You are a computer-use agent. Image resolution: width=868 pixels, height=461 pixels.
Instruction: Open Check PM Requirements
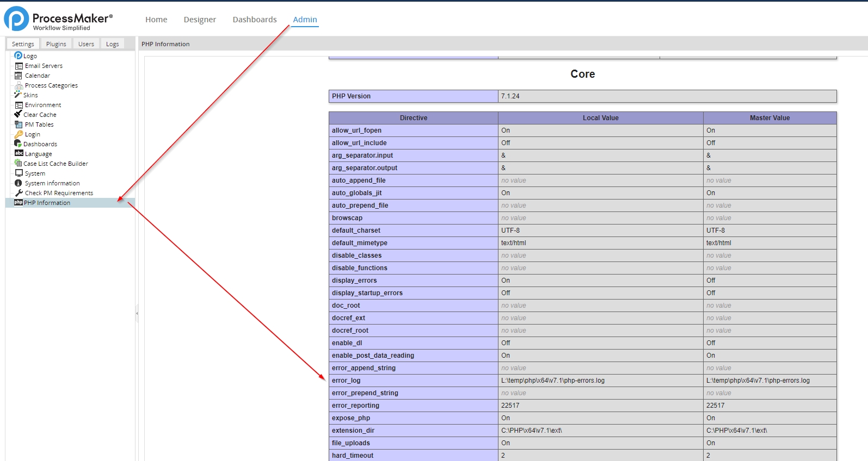coord(59,193)
